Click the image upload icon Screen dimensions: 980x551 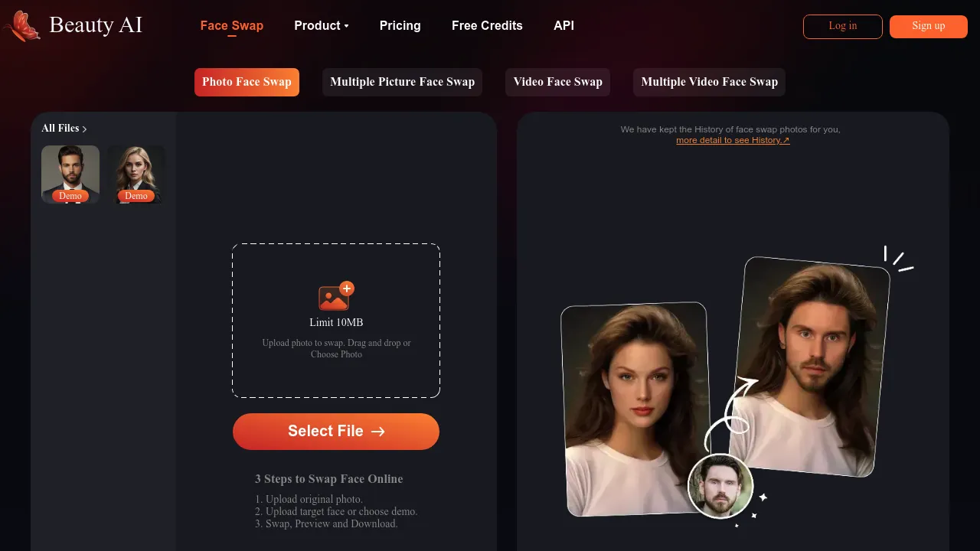click(335, 297)
